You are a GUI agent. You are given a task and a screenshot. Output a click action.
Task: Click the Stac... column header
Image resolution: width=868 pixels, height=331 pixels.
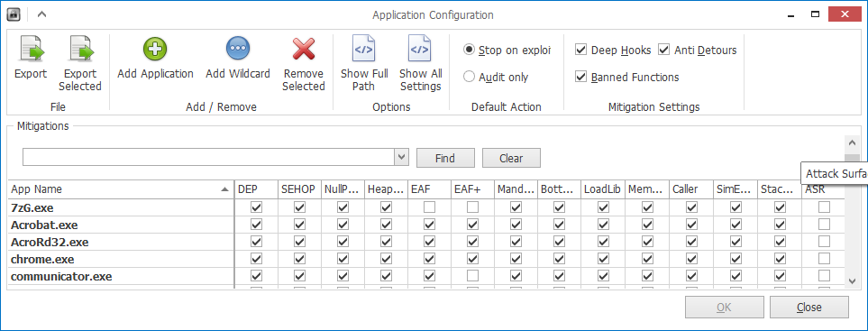[780, 189]
